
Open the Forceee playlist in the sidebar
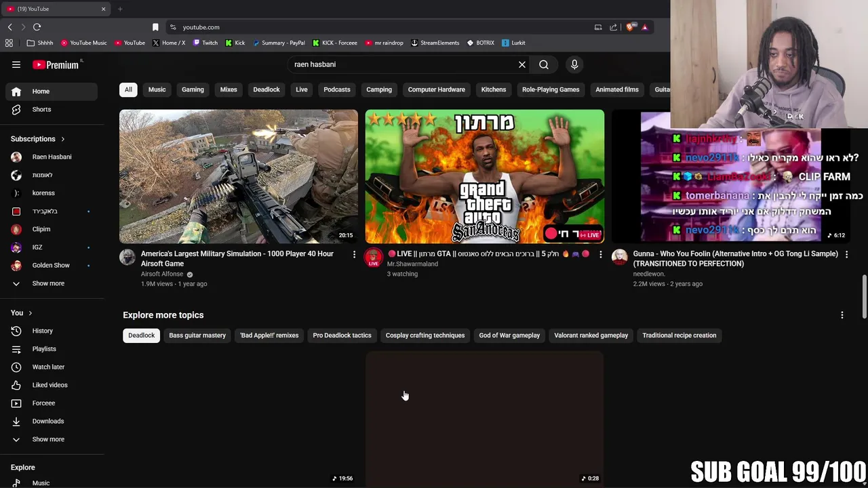pos(52,403)
